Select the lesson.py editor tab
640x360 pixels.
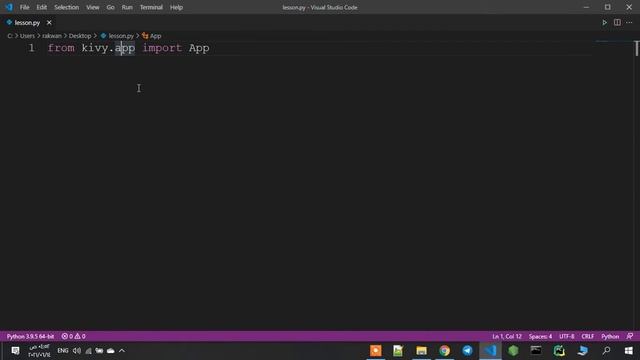click(x=27, y=23)
